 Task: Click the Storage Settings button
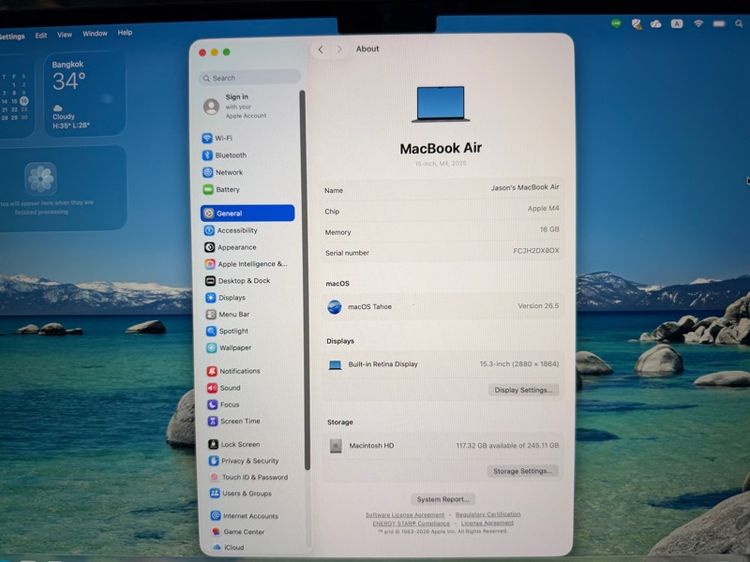(x=522, y=471)
